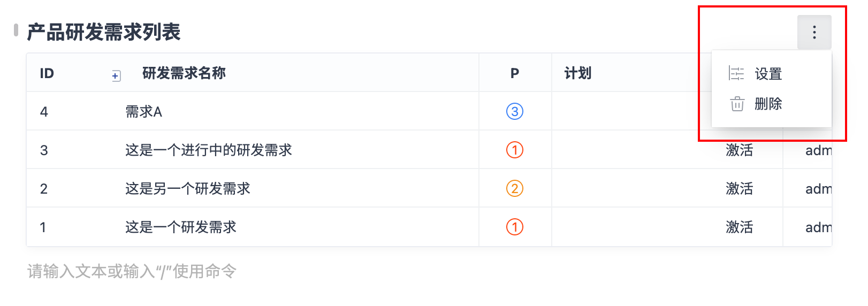This screenshot has width=868, height=306.
Task: Click the 计划 column header
Action: click(578, 73)
